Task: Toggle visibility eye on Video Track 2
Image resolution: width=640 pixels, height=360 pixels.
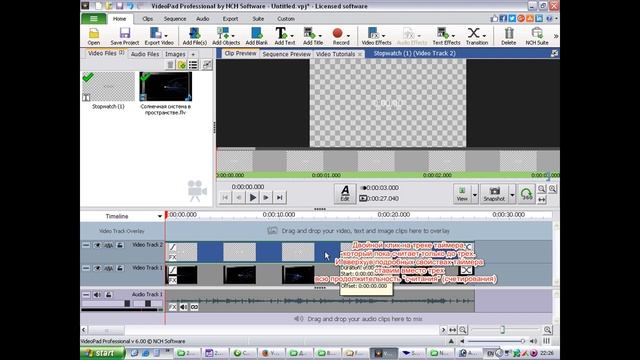Action: tap(97, 245)
